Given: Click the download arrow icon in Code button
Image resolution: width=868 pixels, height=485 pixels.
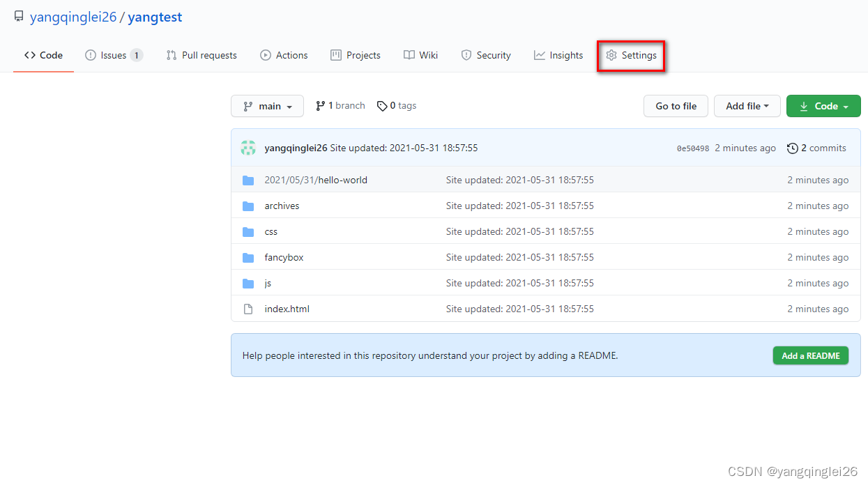Looking at the screenshot, I should 803,106.
